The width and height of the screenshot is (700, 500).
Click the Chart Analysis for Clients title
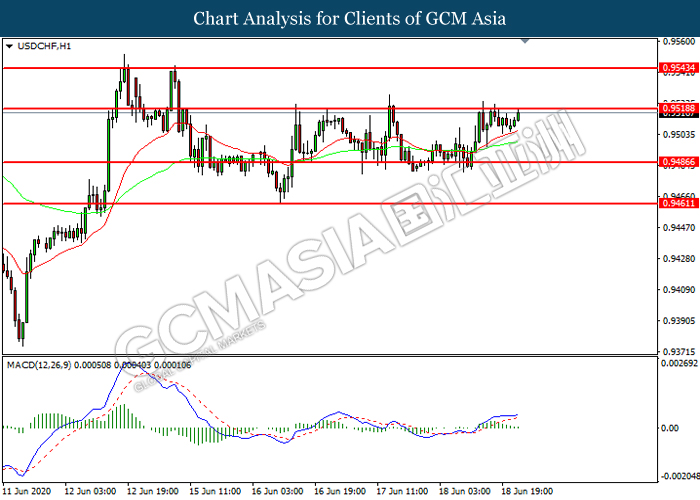point(350,19)
